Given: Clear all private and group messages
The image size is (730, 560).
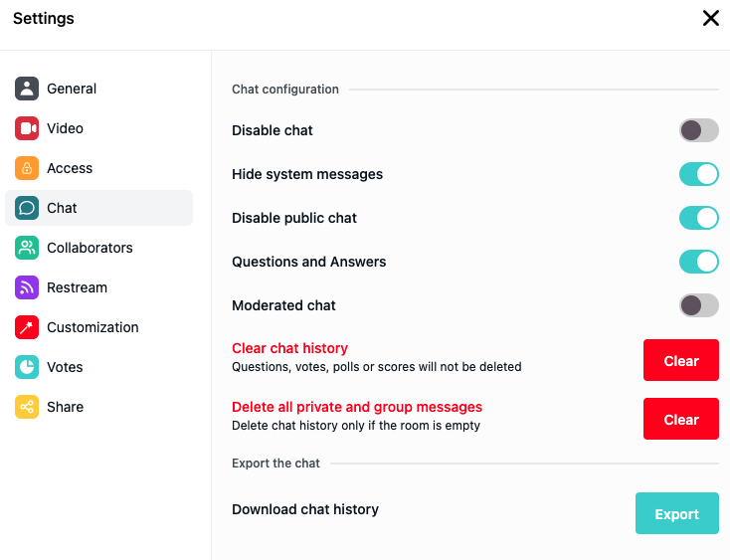Looking at the screenshot, I should point(681,419).
